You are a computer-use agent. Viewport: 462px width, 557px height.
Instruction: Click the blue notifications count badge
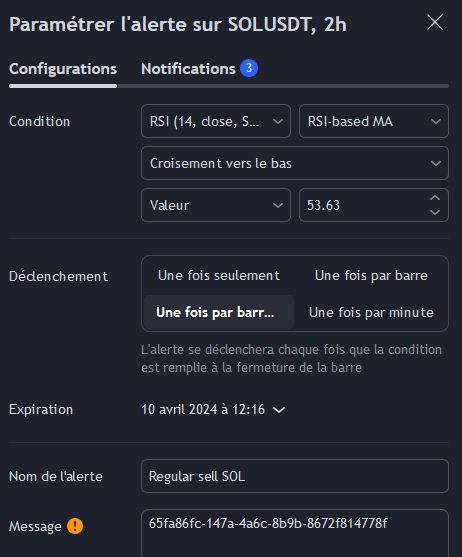(249, 68)
